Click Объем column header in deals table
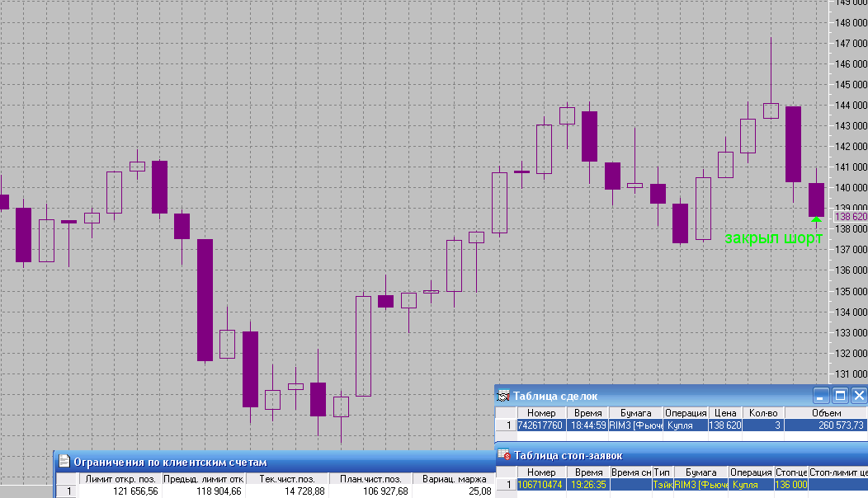Viewport: 868px width, 498px height. tap(825, 413)
